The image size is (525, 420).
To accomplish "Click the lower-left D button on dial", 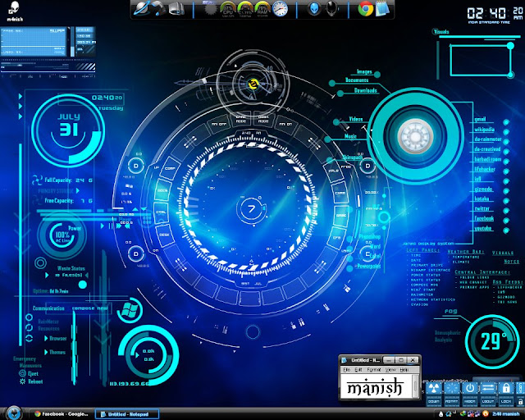I will click(136, 253).
